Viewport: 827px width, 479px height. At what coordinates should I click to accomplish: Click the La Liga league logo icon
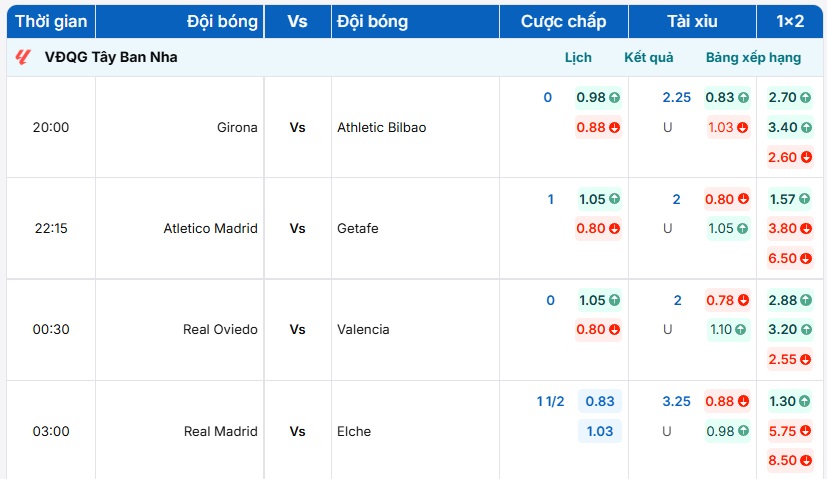coord(23,58)
